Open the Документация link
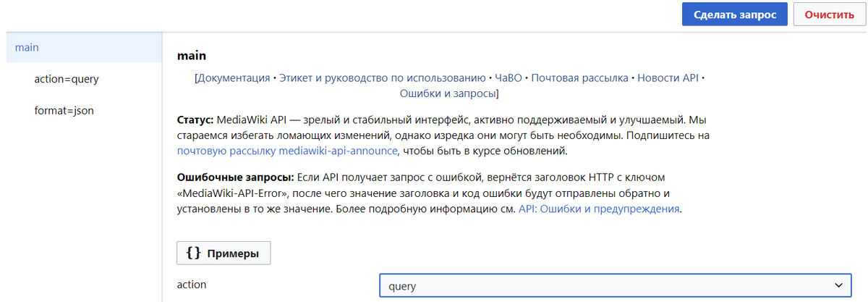 tap(234, 78)
